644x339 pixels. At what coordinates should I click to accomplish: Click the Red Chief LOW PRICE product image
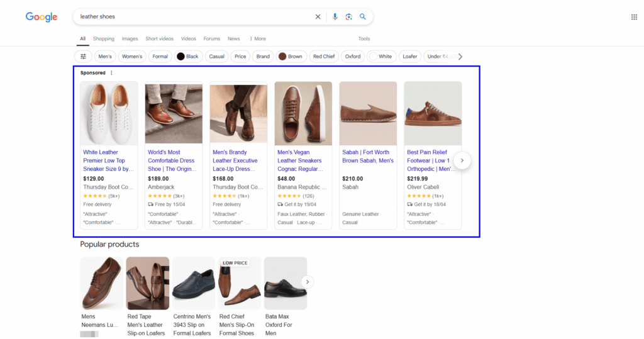click(x=240, y=283)
